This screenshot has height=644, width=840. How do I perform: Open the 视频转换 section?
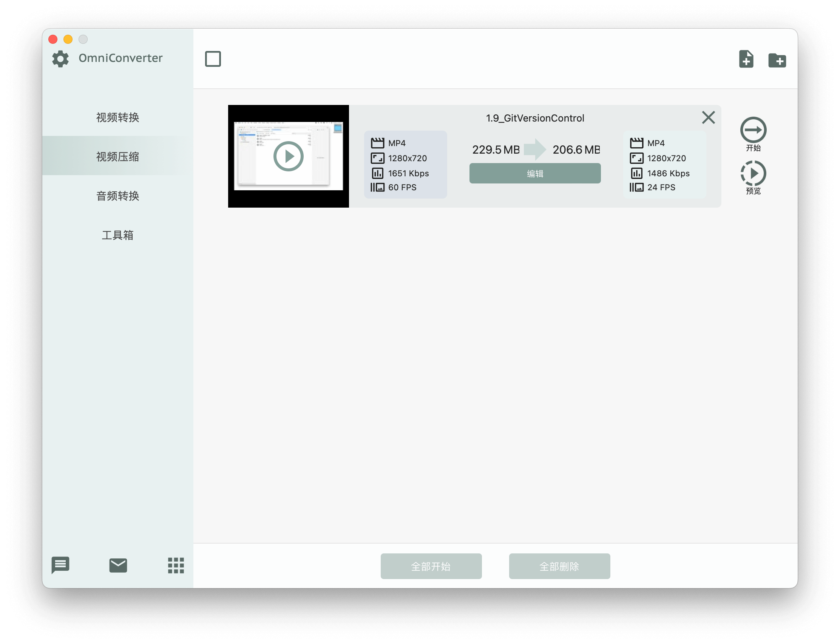coord(117,117)
